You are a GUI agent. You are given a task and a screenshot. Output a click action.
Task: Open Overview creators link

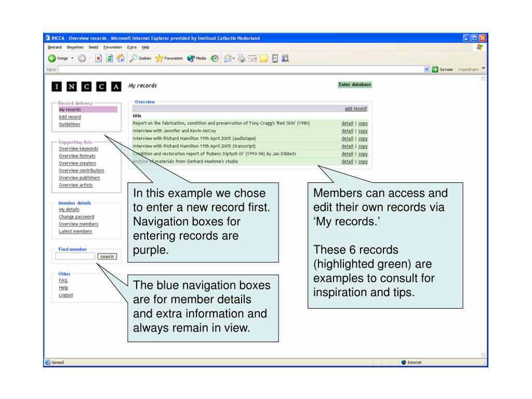77,163
